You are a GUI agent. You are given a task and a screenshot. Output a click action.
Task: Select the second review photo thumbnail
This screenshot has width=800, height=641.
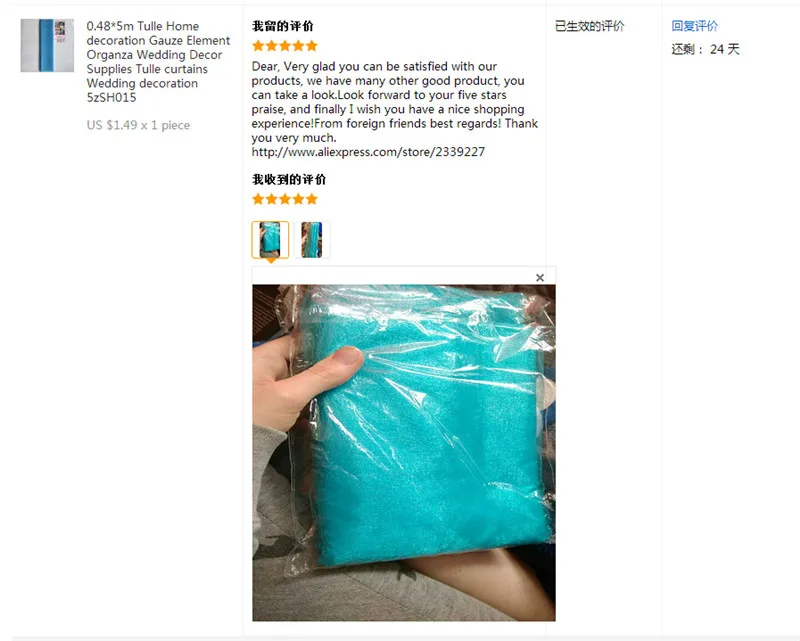coord(312,239)
